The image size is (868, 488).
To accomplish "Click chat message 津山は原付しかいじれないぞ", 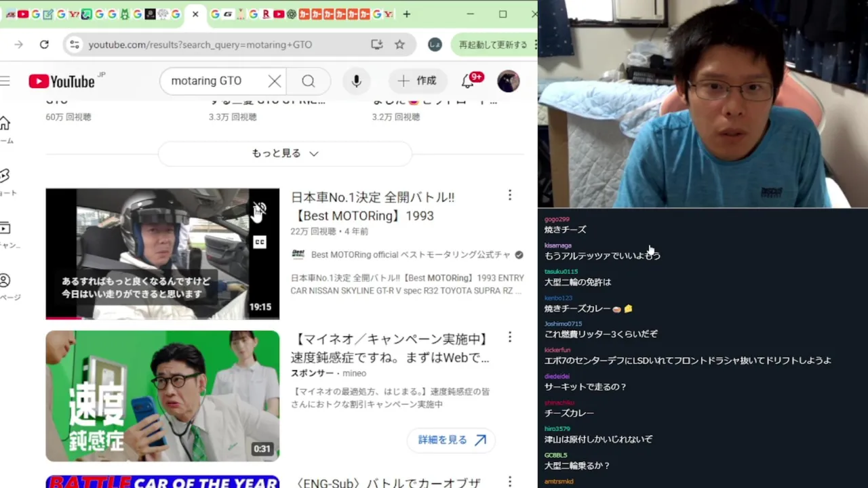I will pyautogui.click(x=598, y=439).
